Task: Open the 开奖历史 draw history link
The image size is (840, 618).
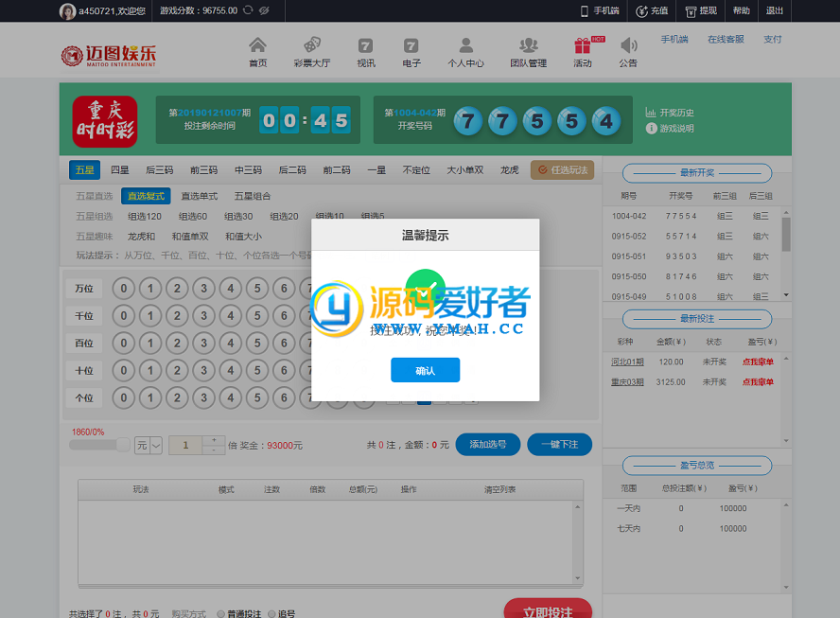Action: coord(675,113)
